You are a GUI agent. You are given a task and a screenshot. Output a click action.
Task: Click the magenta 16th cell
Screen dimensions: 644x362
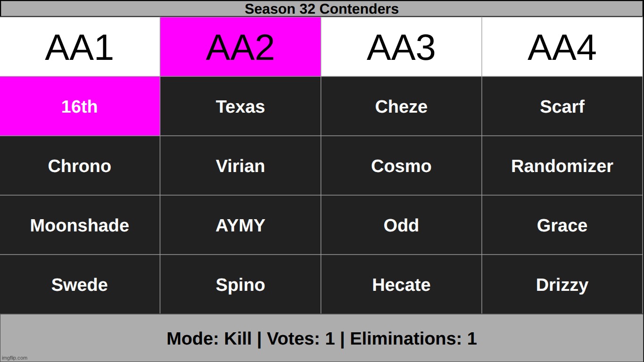pyautogui.click(x=80, y=107)
